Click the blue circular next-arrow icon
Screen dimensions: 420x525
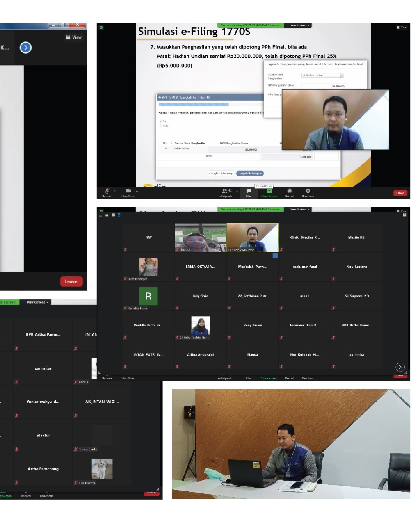pos(25,48)
